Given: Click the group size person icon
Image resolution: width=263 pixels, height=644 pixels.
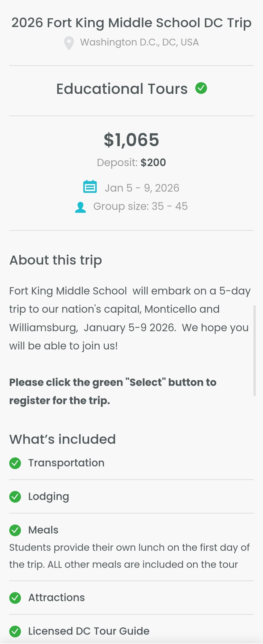Looking at the screenshot, I should click(x=80, y=207).
